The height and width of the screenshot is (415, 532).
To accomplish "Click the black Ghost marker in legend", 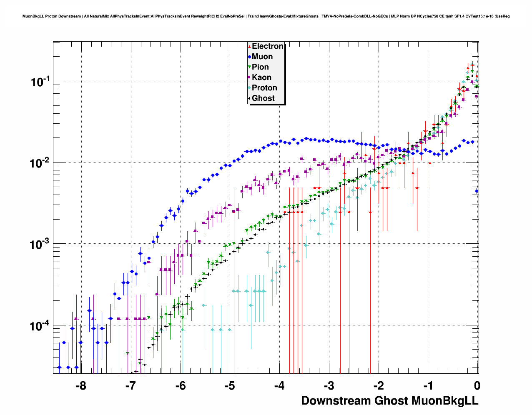I will click(249, 98).
